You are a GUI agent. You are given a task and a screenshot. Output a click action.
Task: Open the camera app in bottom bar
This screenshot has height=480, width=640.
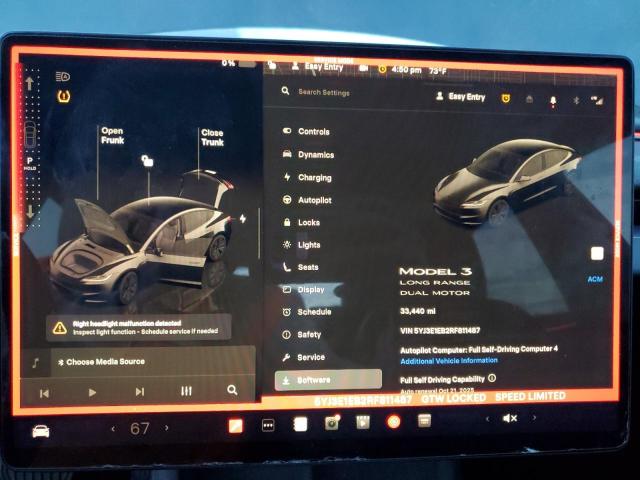[332, 423]
